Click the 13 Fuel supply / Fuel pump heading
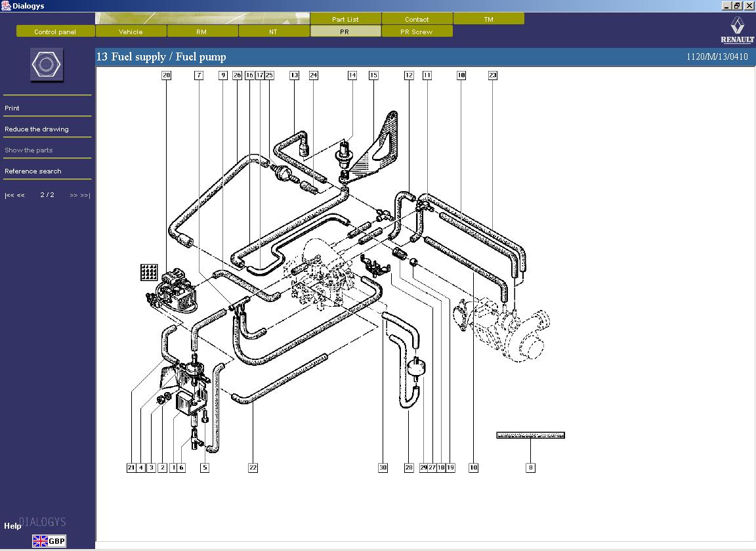 tap(161, 57)
